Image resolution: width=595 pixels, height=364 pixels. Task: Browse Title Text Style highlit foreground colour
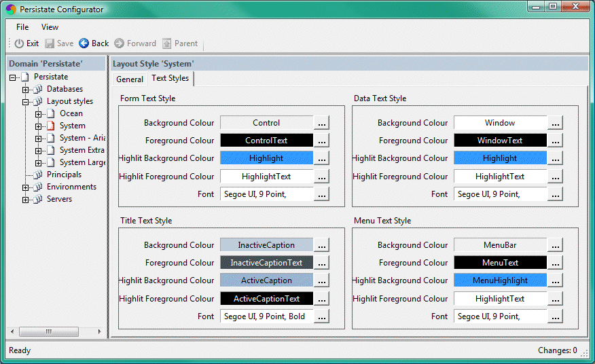(322, 299)
